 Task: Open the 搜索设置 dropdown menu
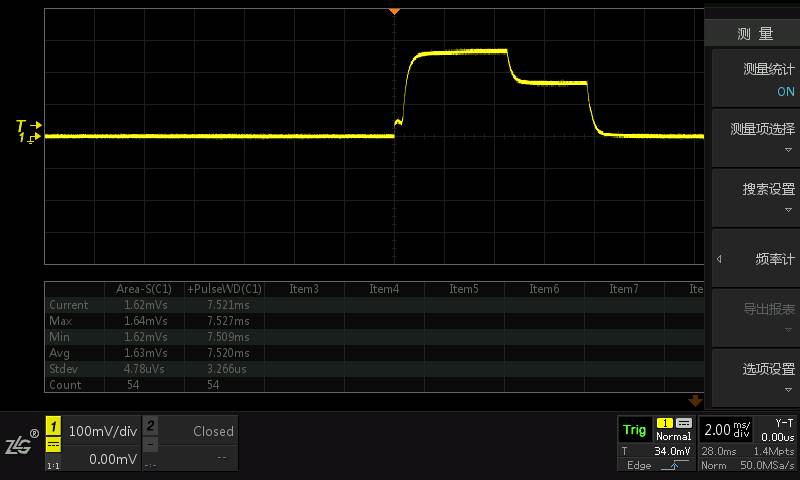click(755, 198)
